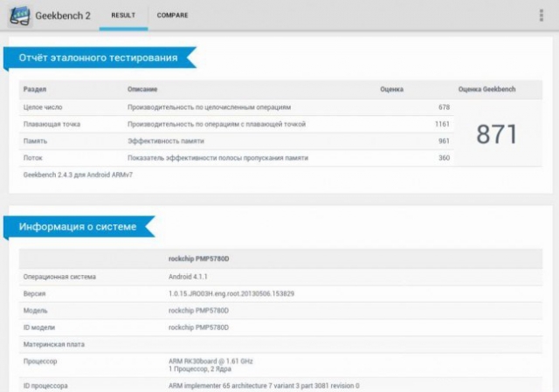This screenshot has width=559, height=392.
Task: Switch to the COMPARE tab
Action: tap(172, 15)
